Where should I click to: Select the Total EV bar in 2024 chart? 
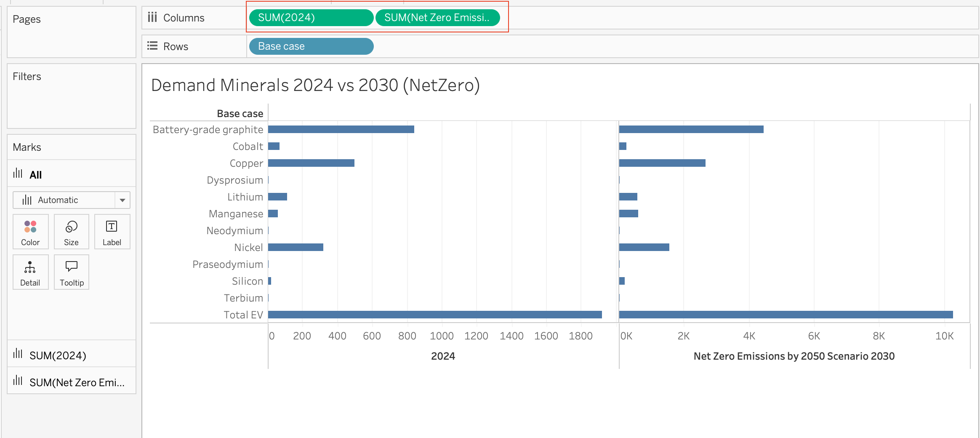point(435,315)
